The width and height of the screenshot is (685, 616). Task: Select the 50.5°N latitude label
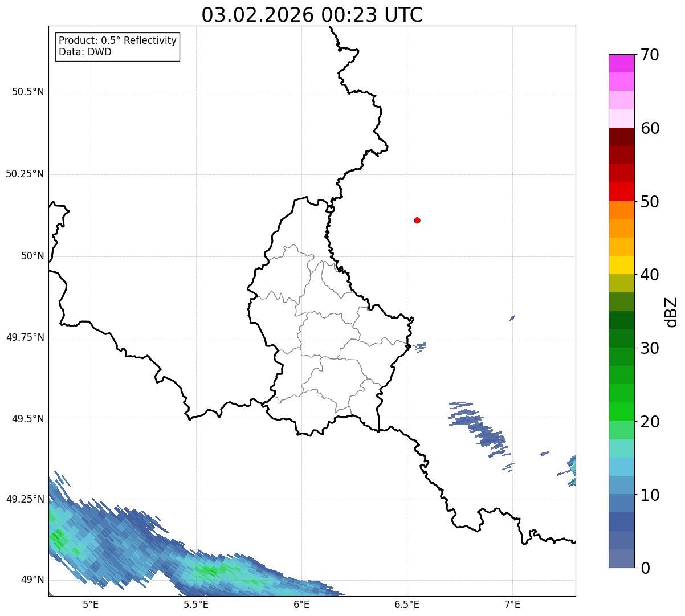28,92
